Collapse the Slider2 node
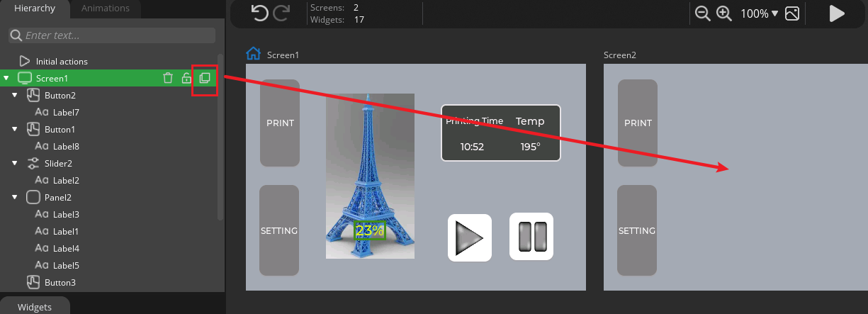This screenshot has height=314, width=868. [15, 163]
